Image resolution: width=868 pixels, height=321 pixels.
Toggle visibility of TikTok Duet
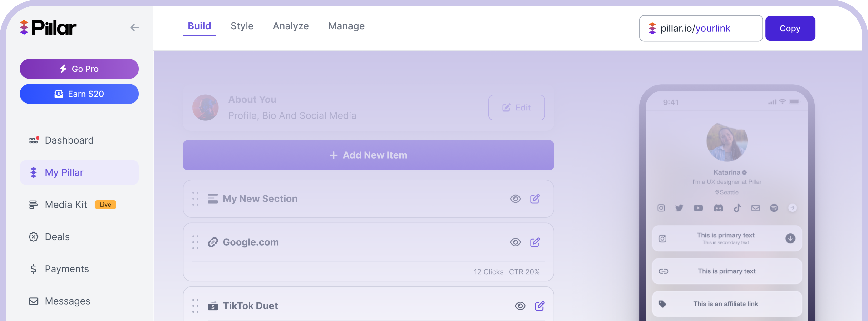(520, 306)
